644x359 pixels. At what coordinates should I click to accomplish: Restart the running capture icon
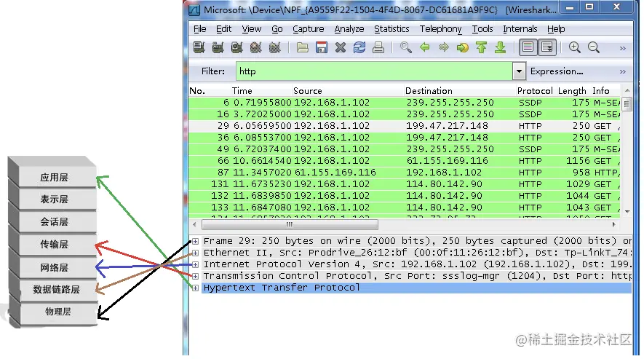click(x=274, y=48)
